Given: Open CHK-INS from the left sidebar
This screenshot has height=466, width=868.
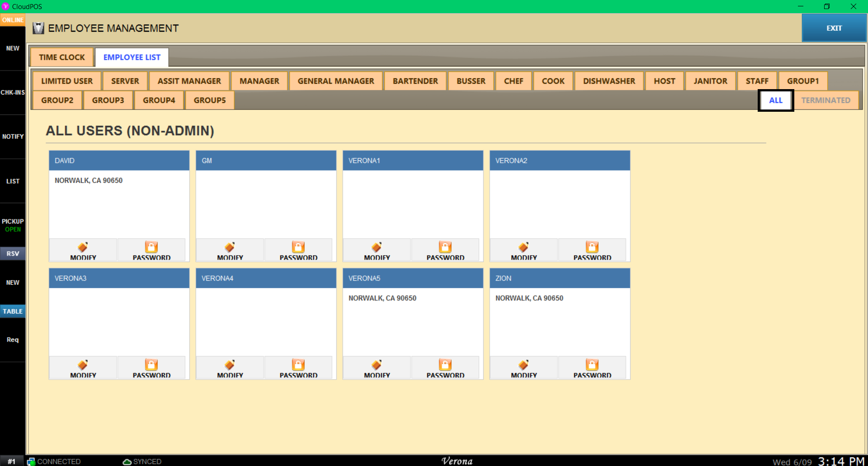Looking at the screenshot, I should 13,92.
